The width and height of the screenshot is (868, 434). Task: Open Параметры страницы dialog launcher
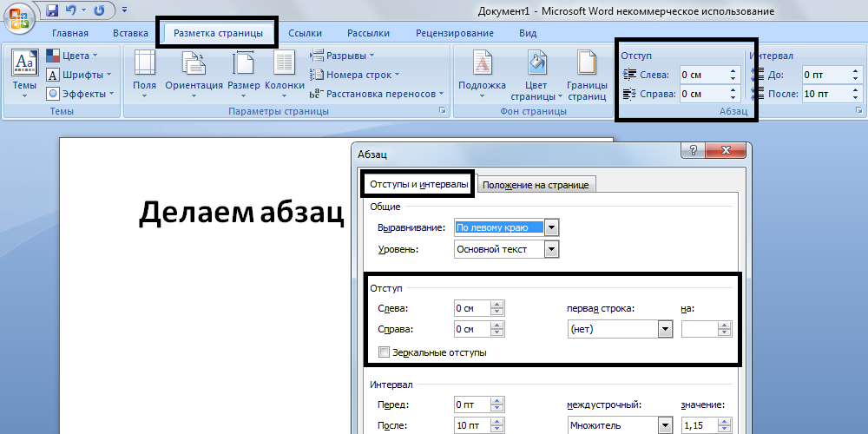pyautogui.click(x=443, y=111)
